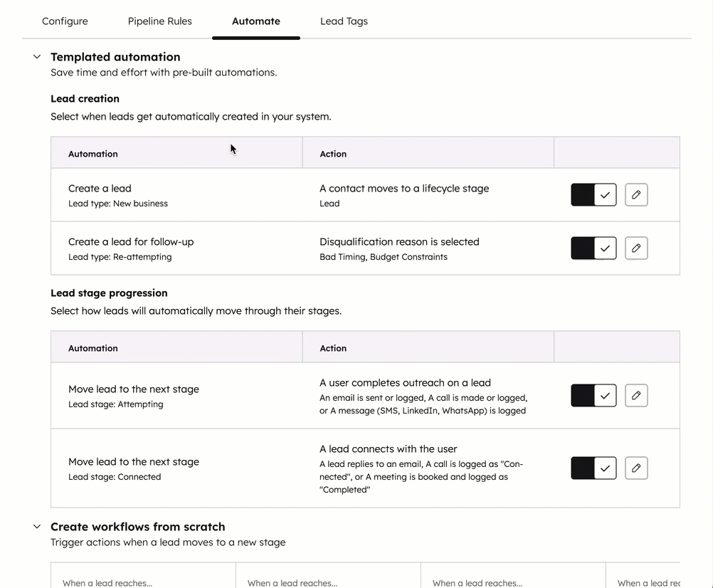Turn off the Create a lead for follow-up automation

593,248
